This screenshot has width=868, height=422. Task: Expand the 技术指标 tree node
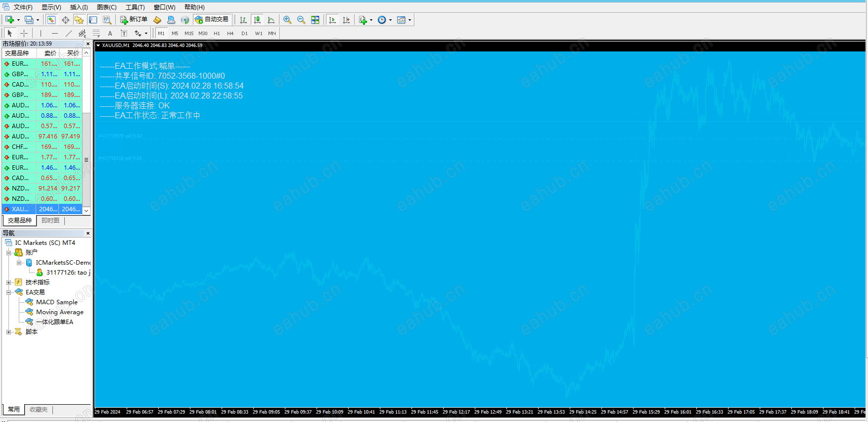point(8,282)
